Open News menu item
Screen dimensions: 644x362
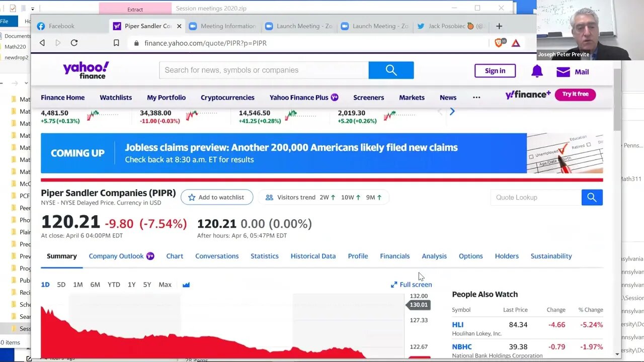pyautogui.click(x=448, y=98)
